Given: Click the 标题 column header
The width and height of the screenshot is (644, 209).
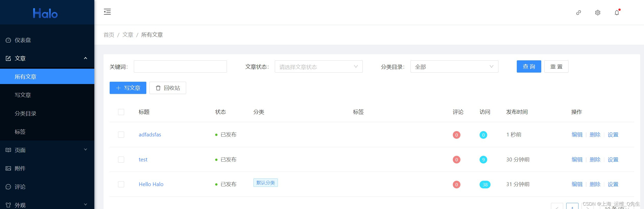Looking at the screenshot, I should pos(144,112).
